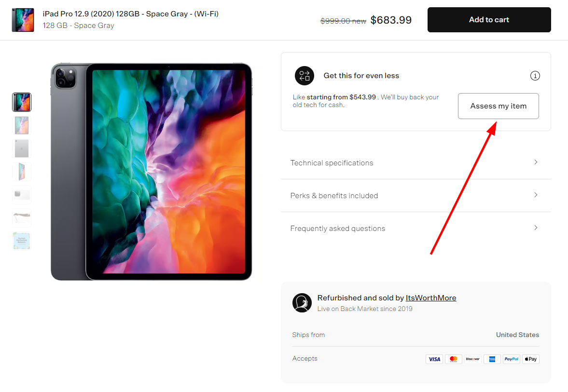The height and width of the screenshot is (392, 568).
Task: Select the first iPad front-and-back thumbnail
Action: pyautogui.click(x=22, y=102)
